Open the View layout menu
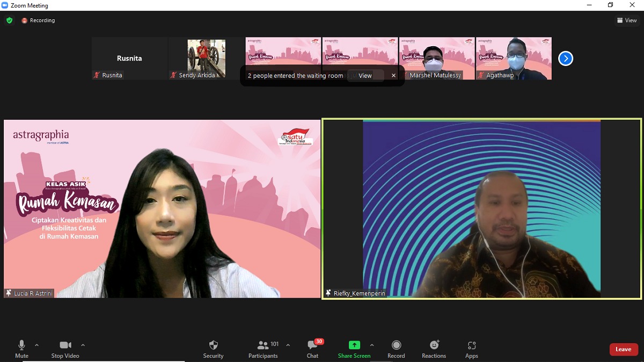 coord(627,20)
